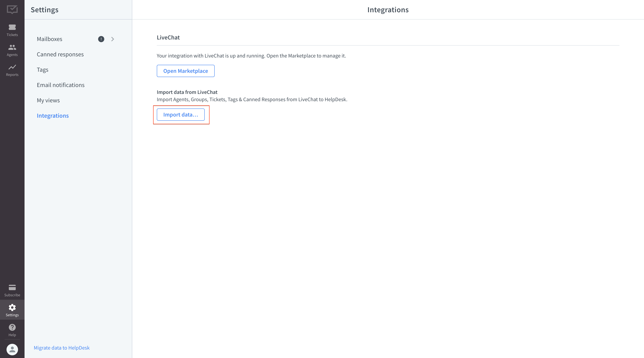Open Email notifications settings
644x358 pixels.
(x=61, y=85)
